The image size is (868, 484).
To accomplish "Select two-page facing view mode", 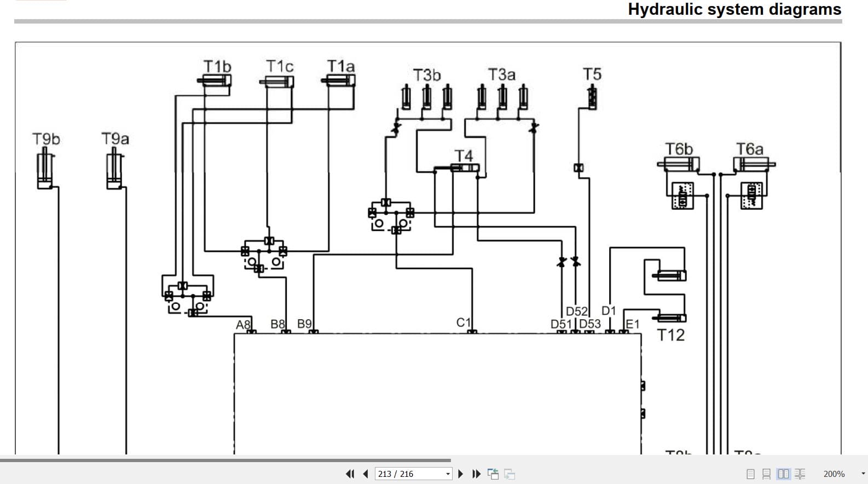I will coord(784,474).
